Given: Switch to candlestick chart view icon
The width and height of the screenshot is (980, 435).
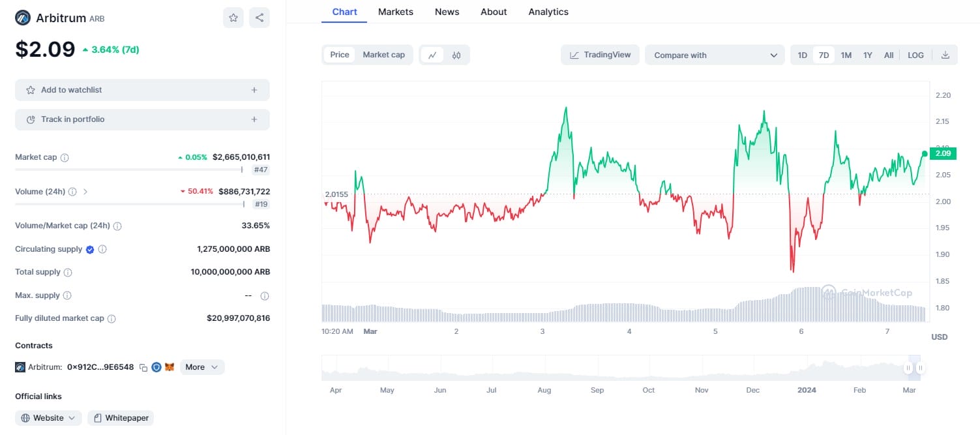Looking at the screenshot, I should pyautogui.click(x=456, y=55).
